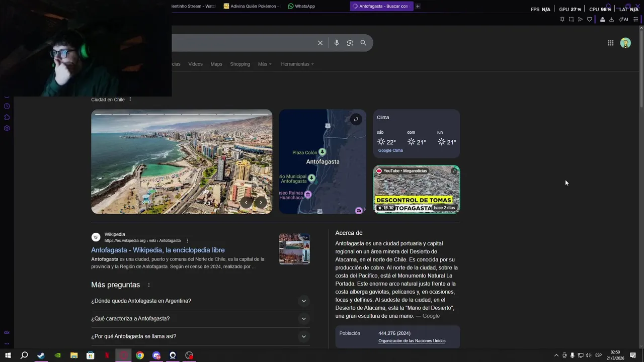Open Steam from the taskbar
Screen dimensions: 644x362
41,355
